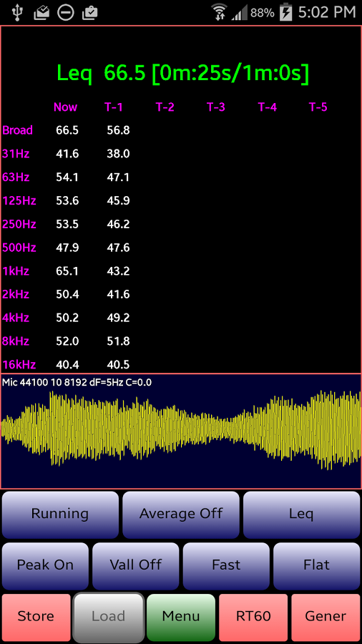
Task: Click the Load button
Action: [x=109, y=618]
